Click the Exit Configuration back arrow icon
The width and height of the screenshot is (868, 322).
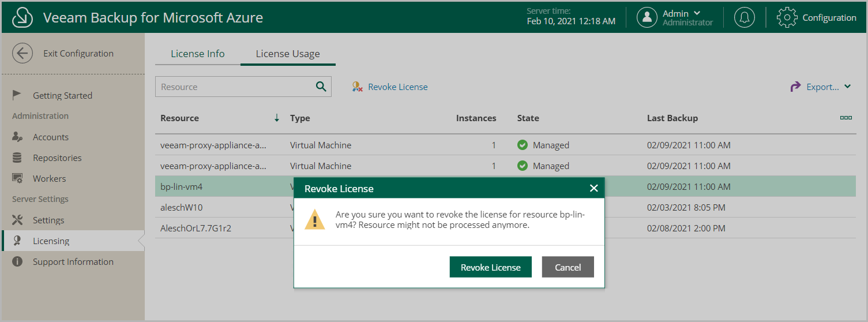click(22, 54)
